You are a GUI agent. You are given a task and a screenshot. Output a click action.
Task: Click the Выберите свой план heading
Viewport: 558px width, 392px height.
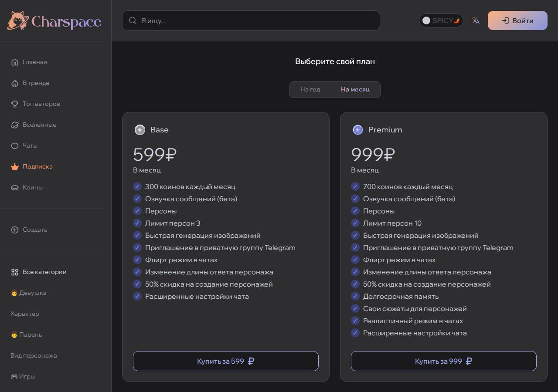[335, 61]
